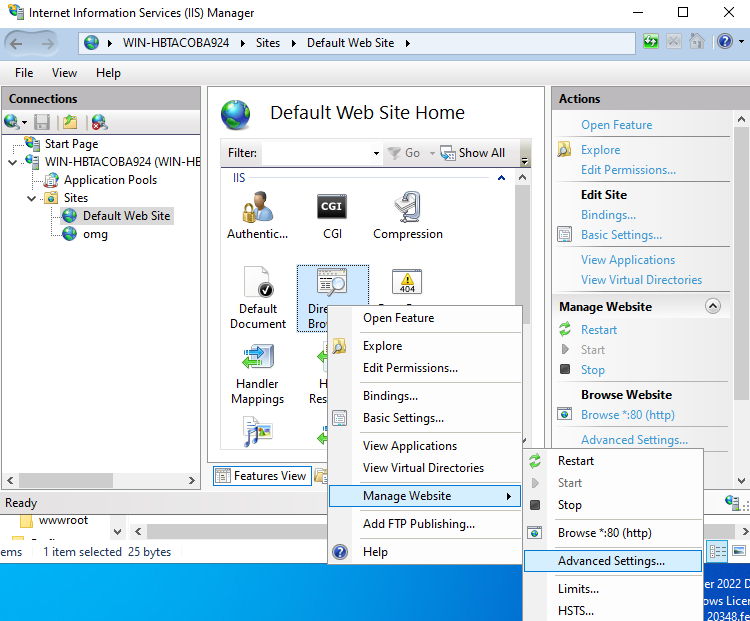This screenshot has height=621, width=750.
Task: Choose Open Feature in the context menu
Action: click(x=425, y=318)
